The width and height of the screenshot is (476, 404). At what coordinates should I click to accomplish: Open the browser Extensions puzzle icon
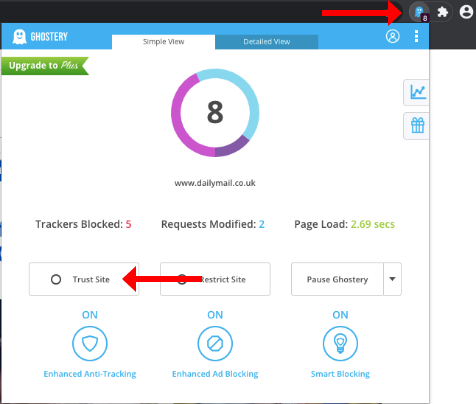tap(443, 12)
